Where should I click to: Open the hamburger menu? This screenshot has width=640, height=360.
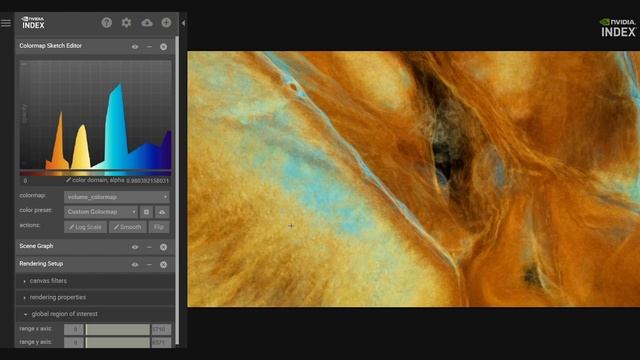(6, 23)
